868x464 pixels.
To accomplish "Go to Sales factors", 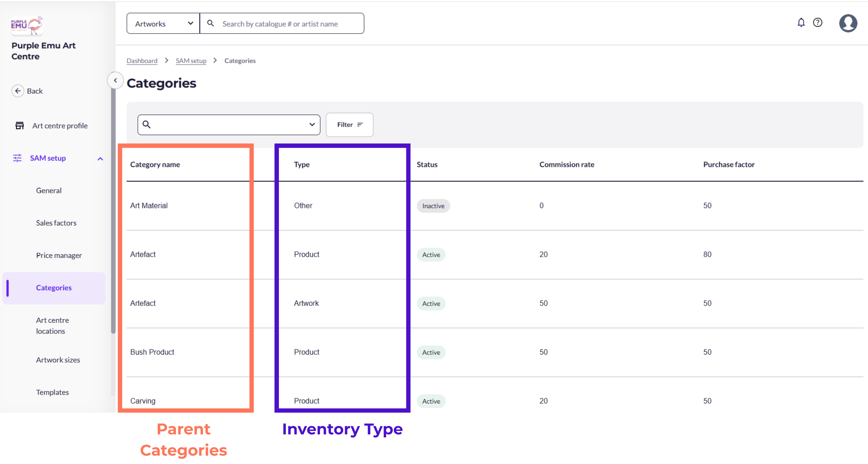I will pos(56,223).
